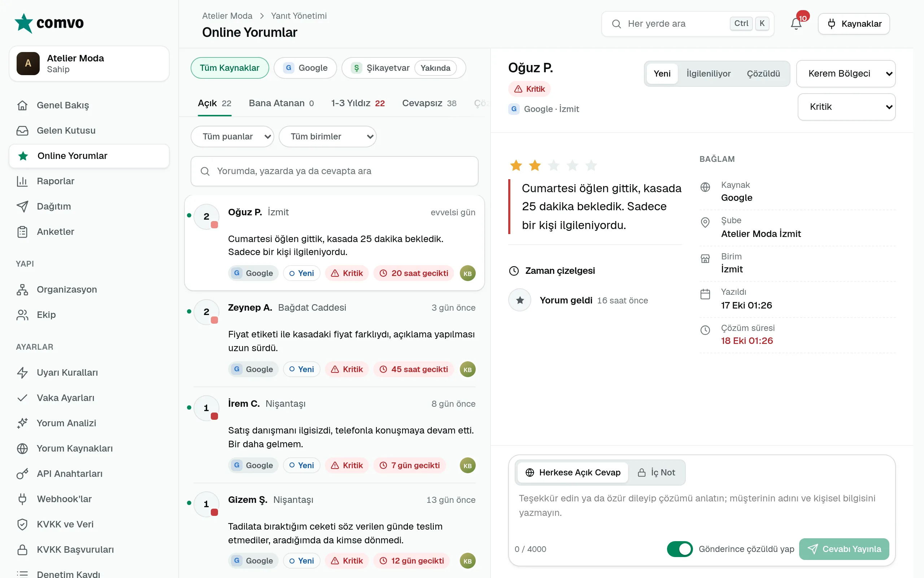Click the comvo star logo
924x578 pixels.
pyautogui.click(x=24, y=23)
